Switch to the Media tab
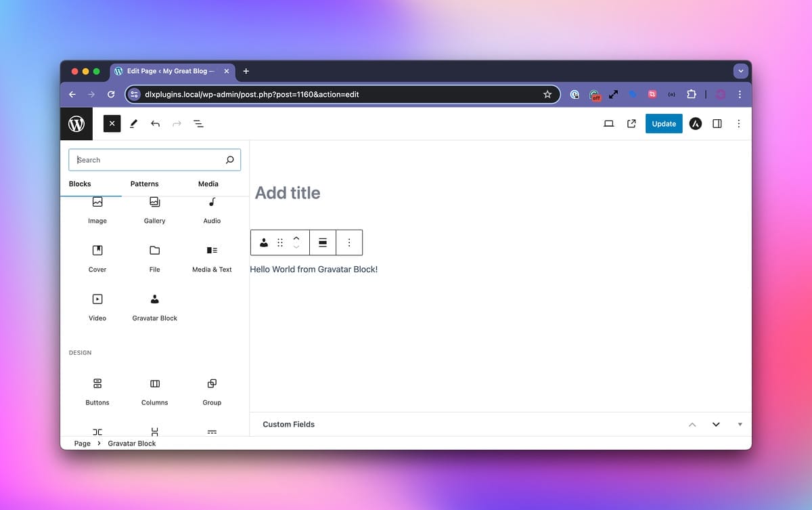 pos(208,184)
